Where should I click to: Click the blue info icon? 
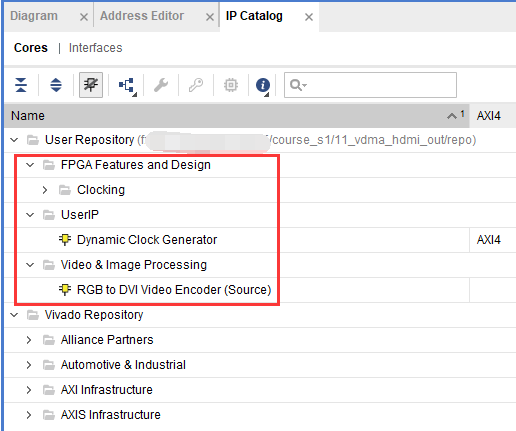point(263,85)
